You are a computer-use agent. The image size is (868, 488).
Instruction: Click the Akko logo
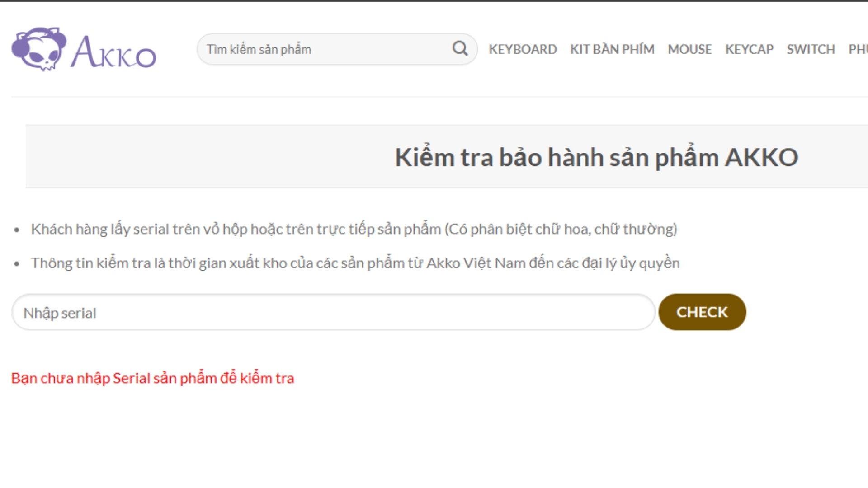(84, 49)
